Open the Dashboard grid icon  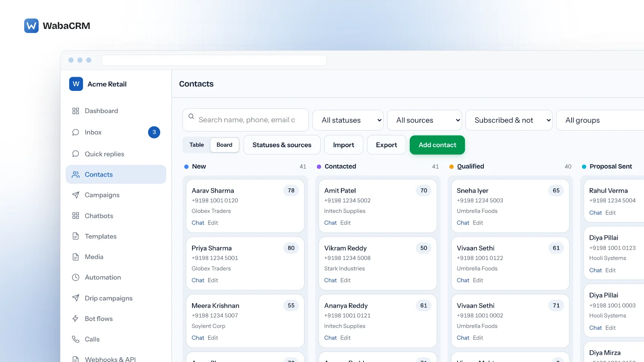click(x=76, y=111)
